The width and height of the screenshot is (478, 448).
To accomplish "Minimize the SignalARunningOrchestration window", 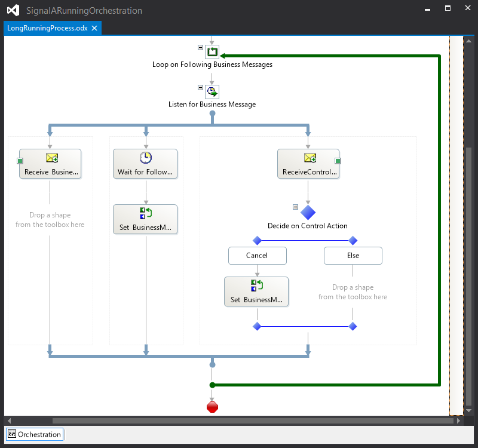I will (427, 8).
